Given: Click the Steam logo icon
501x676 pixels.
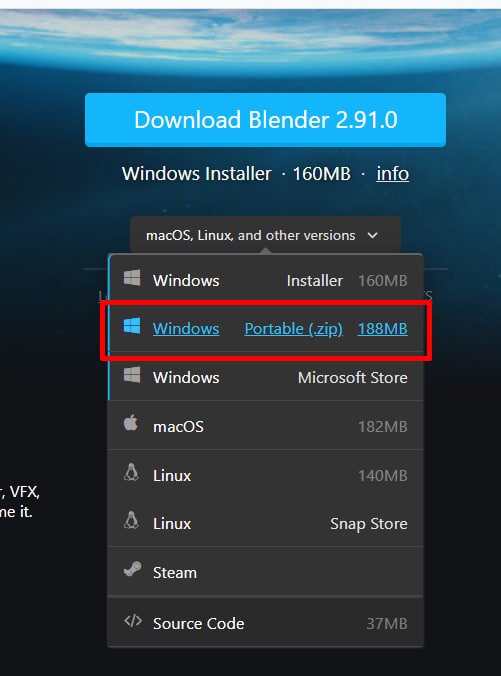Looking at the screenshot, I should (x=132, y=569).
